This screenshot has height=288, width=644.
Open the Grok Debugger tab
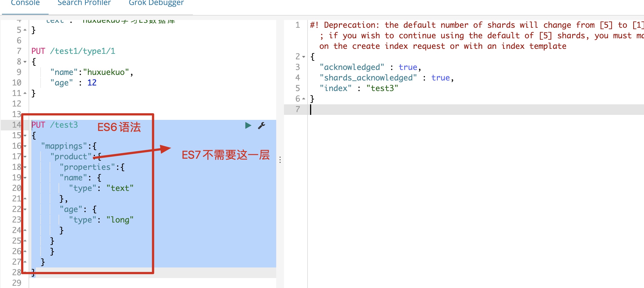click(156, 3)
